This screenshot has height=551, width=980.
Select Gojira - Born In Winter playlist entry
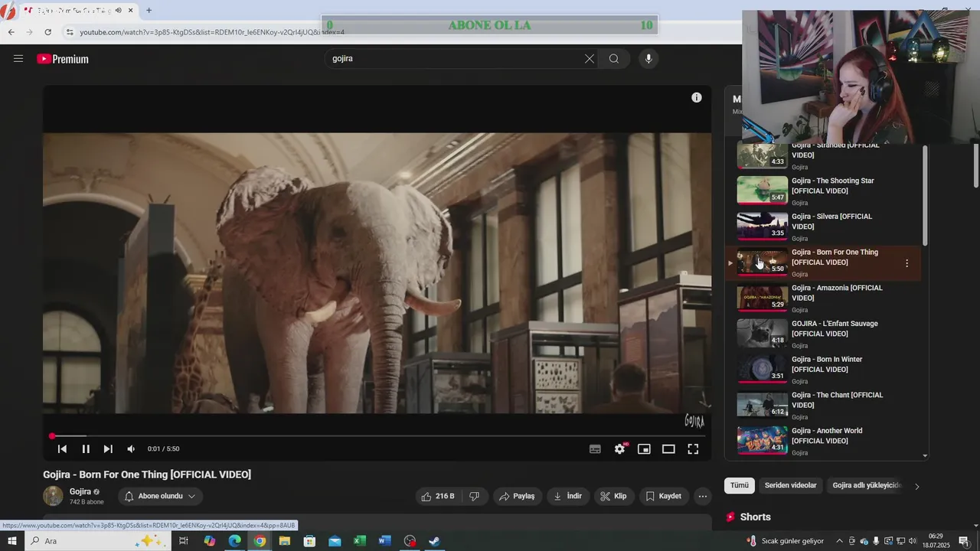[x=823, y=370]
